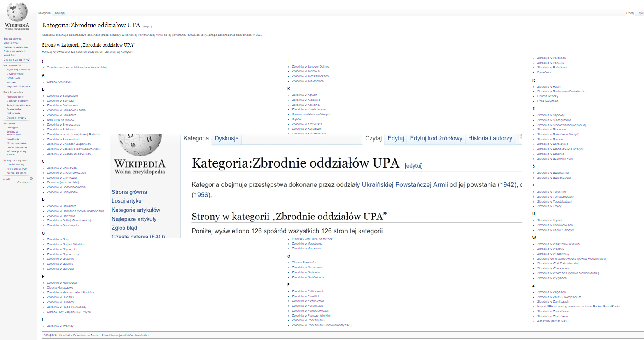
Task: Open Krwawa niedziela na Wołyniu article
Action: point(311,114)
